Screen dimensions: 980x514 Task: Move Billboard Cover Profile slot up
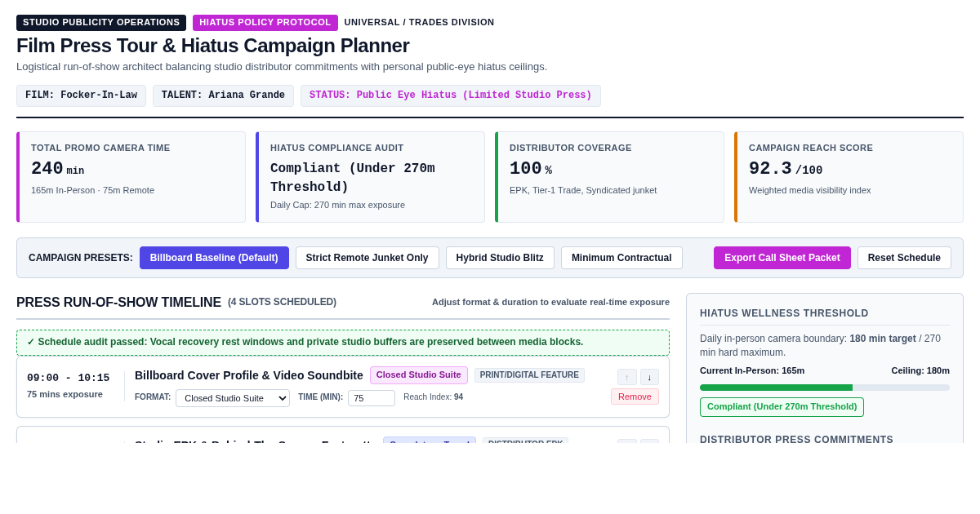click(627, 377)
